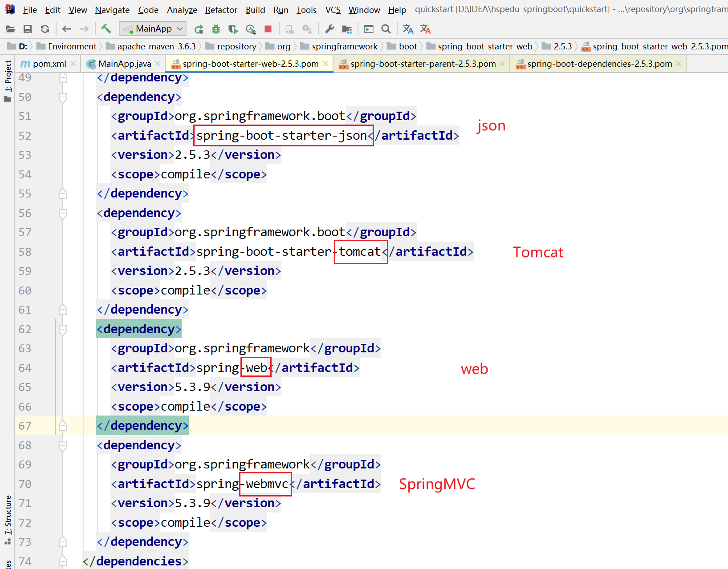Place cursor in spring-boot-starter-json artifactId text
Screen dimensions: 728x569
coord(281,136)
